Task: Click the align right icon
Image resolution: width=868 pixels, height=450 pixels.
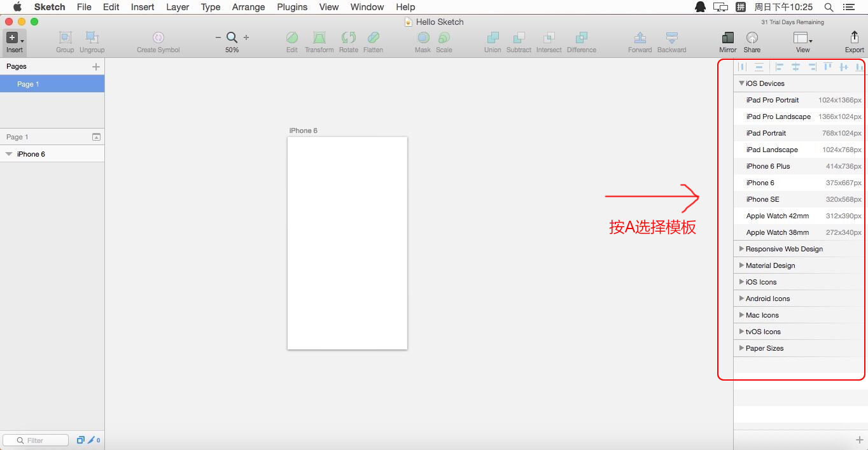Action: [x=812, y=66]
